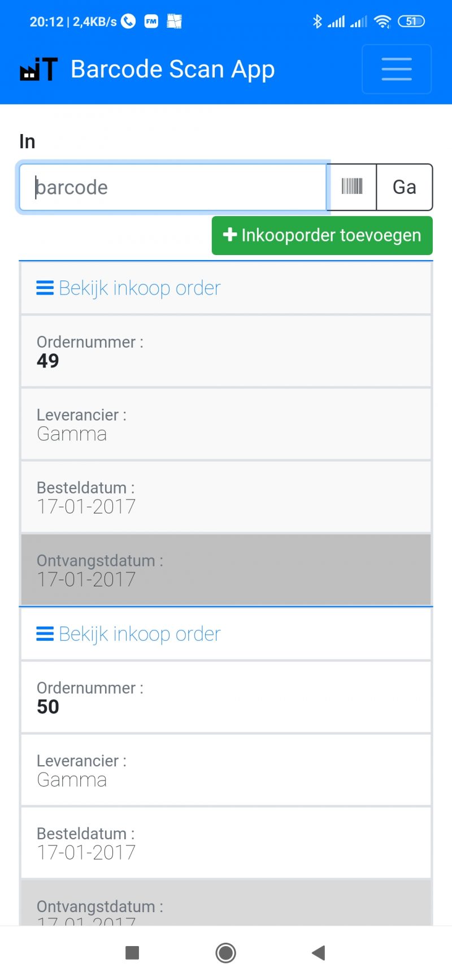Viewport: 452px width, 980px height.
Task: Select the highlighted Ontvangstdatum row of order 49
Action: click(x=226, y=569)
